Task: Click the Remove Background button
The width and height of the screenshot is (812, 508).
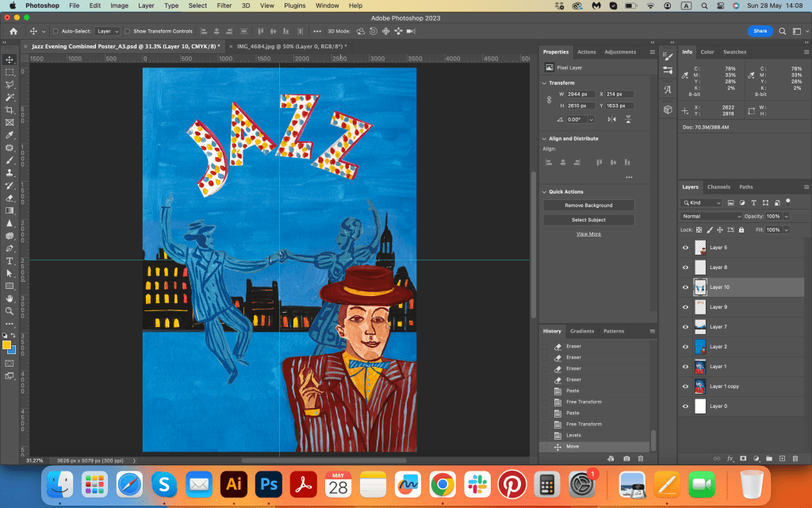Action: 588,206
